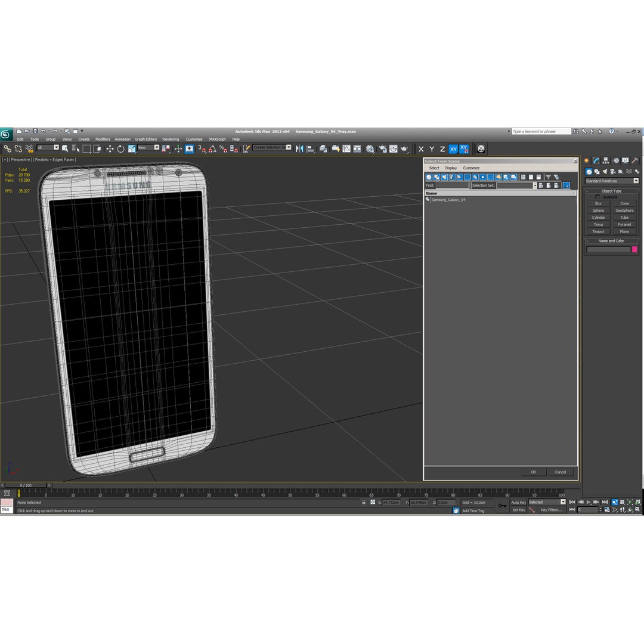
Task: Collapse the Object Type rollout
Action: pyautogui.click(x=611, y=191)
